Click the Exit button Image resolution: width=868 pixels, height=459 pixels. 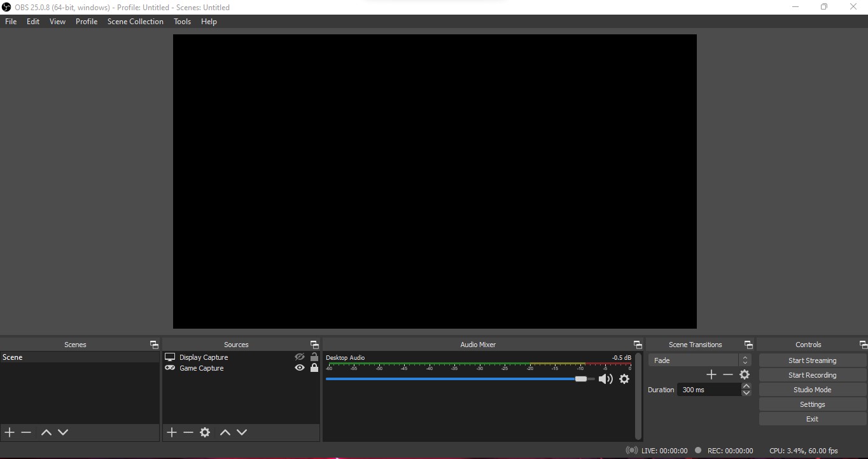(812, 419)
